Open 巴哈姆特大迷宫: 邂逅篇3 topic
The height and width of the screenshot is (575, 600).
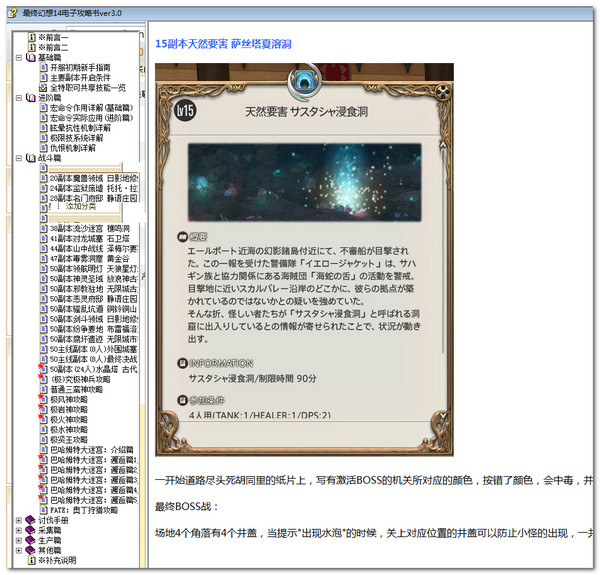[x=94, y=480]
